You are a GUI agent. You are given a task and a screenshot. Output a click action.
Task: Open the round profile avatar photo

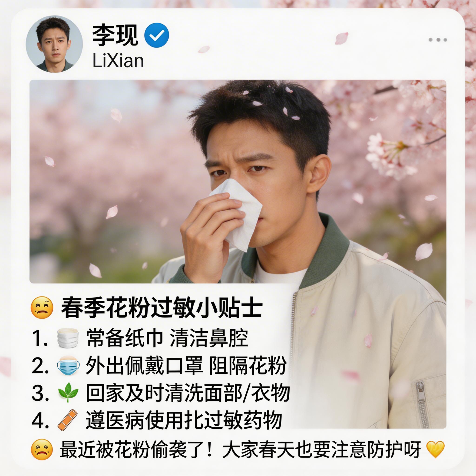(54, 44)
